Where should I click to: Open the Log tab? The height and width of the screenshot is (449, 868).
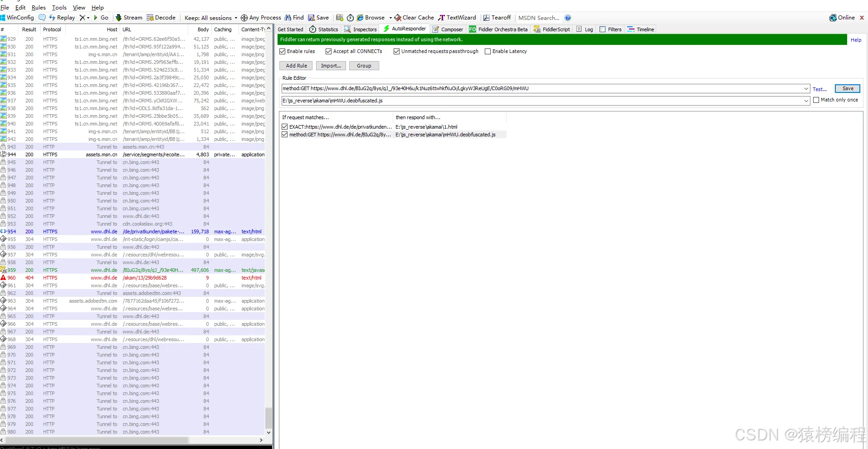[x=585, y=29]
